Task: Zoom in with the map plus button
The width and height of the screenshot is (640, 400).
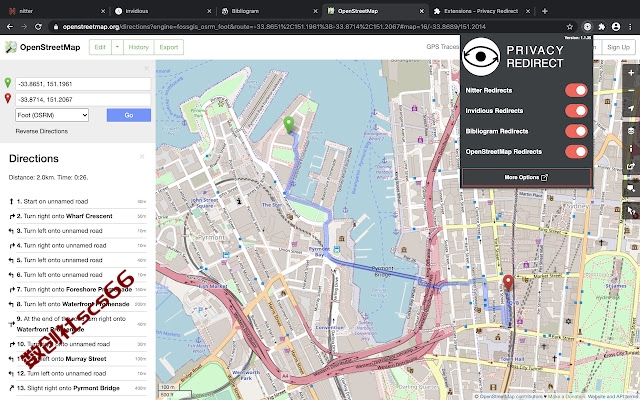Action: (631, 73)
